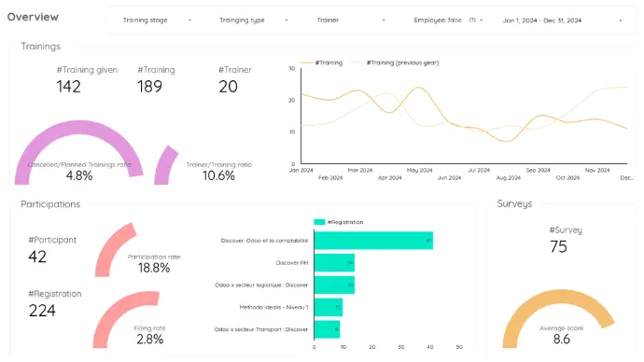Screen dimensions: 644x362
Task: Click the #Survey scorecard value 75
Action: pyautogui.click(x=558, y=246)
